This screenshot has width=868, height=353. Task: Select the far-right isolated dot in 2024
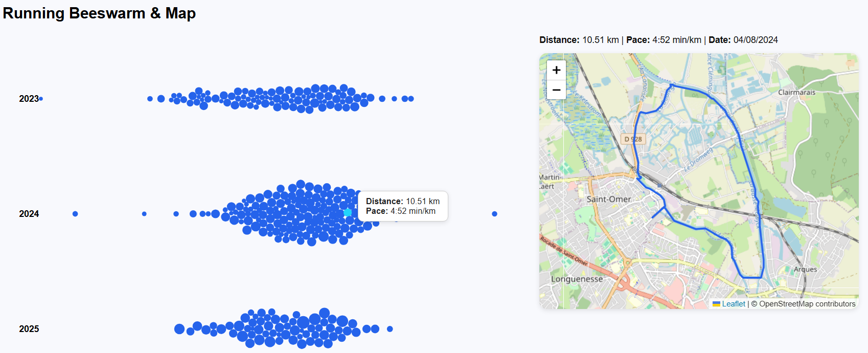pyautogui.click(x=494, y=214)
